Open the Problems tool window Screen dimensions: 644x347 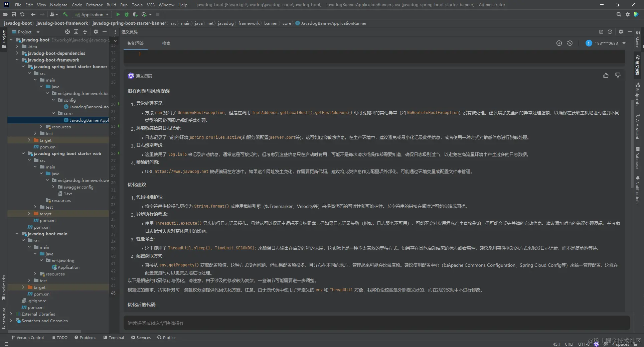click(85, 337)
